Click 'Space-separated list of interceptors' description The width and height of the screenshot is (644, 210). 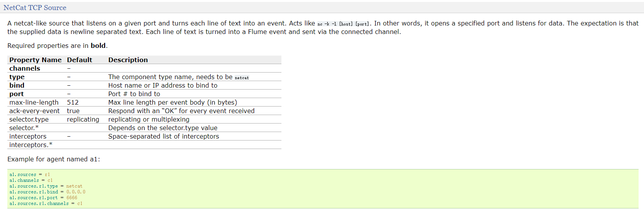164,136
